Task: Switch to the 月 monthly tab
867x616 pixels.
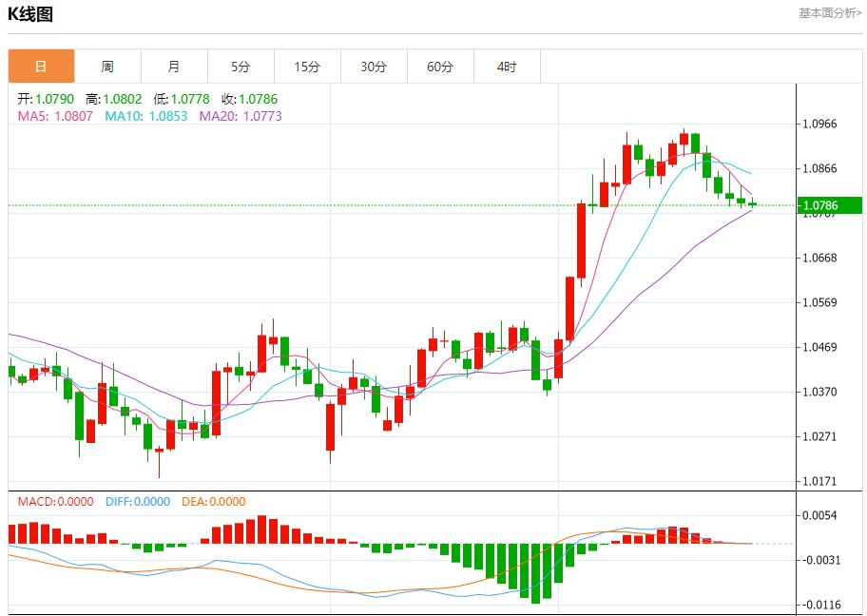Action: 174,67
